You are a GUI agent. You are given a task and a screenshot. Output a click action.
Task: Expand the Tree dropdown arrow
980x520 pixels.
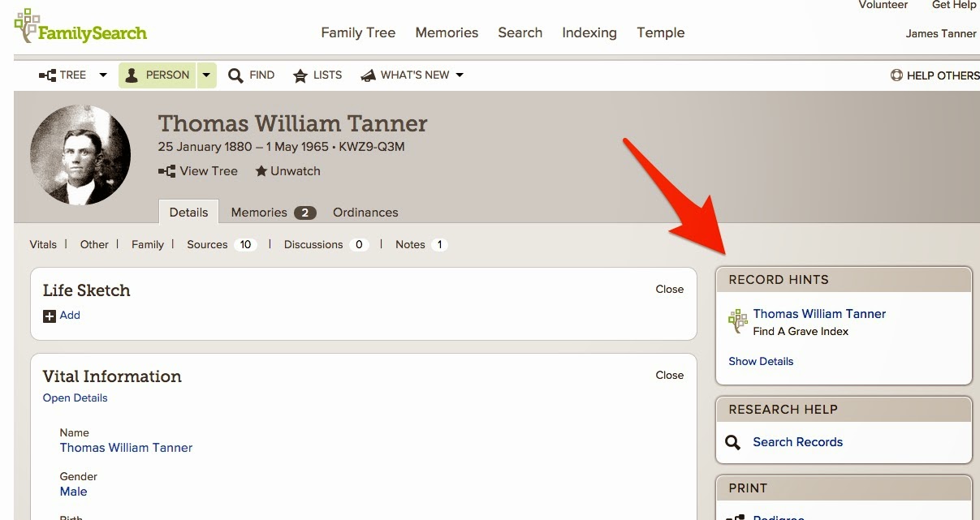(x=103, y=75)
